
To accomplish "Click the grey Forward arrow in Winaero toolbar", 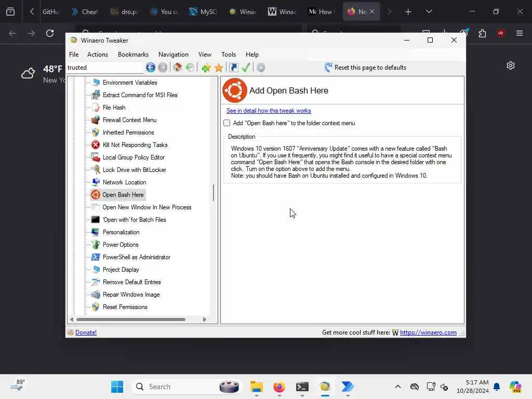I will (x=163, y=68).
